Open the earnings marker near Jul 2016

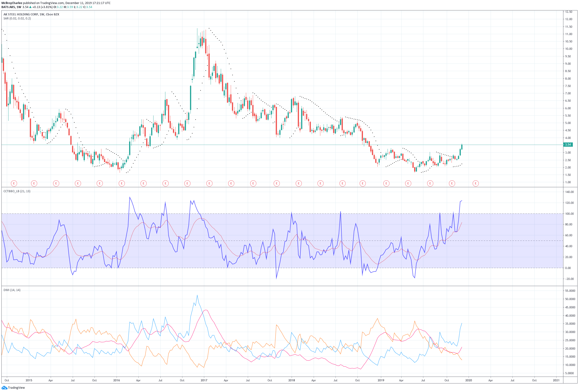165,183
